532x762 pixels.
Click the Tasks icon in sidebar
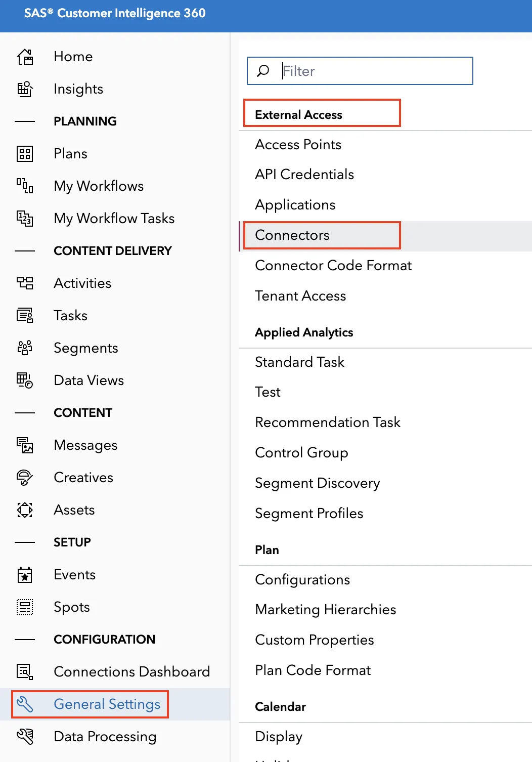click(25, 316)
